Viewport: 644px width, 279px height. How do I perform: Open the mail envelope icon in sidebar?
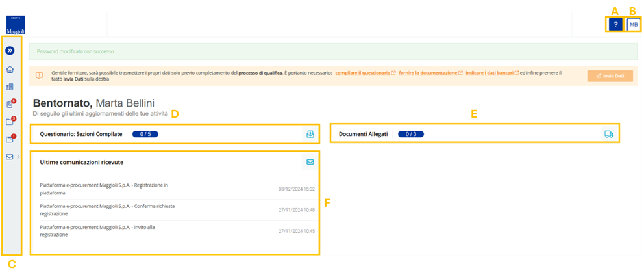10,156
